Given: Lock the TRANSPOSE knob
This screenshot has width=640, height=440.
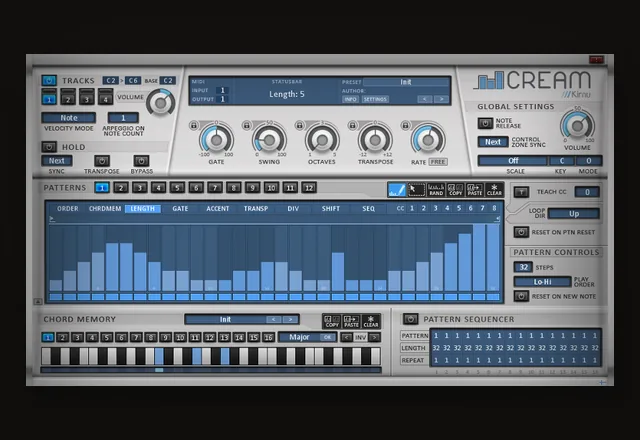Looking at the screenshot, I should tap(353, 125).
